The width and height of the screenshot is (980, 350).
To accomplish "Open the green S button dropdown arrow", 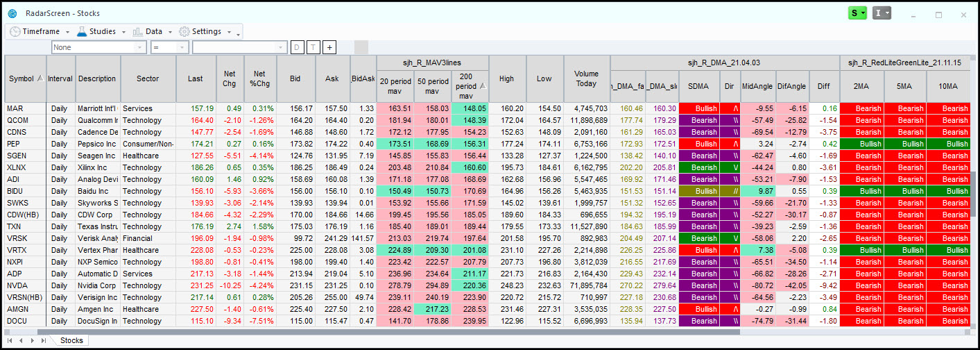I will [863, 13].
